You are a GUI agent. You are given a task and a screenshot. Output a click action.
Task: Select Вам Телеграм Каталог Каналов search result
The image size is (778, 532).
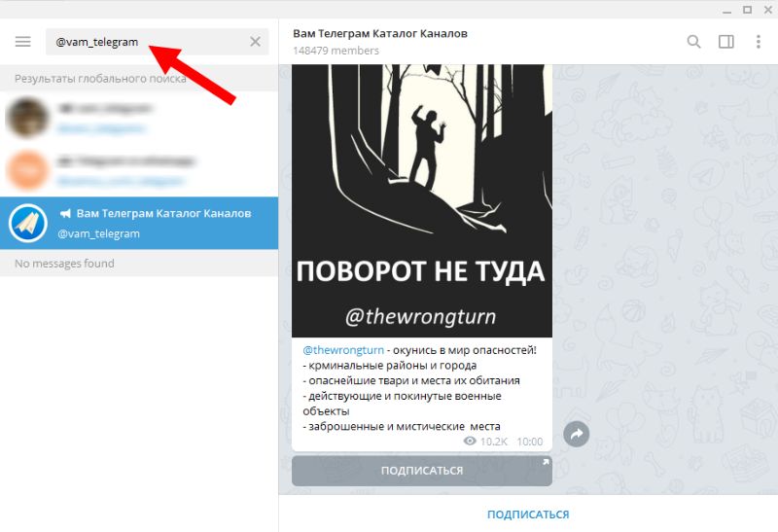coord(139,224)
